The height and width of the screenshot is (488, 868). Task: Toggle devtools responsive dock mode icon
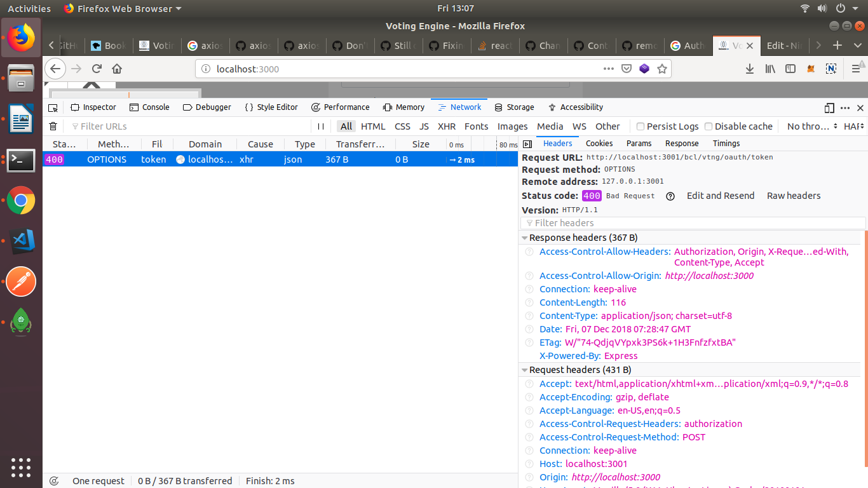829,107
